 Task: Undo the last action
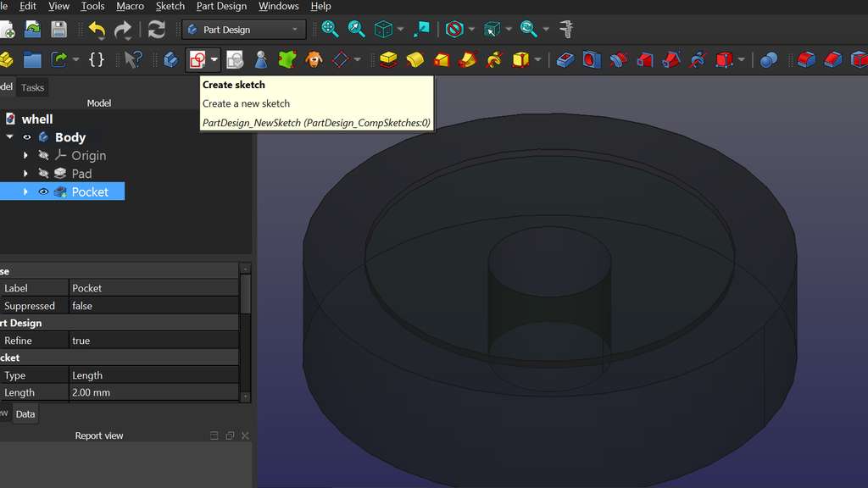[97, 30]
